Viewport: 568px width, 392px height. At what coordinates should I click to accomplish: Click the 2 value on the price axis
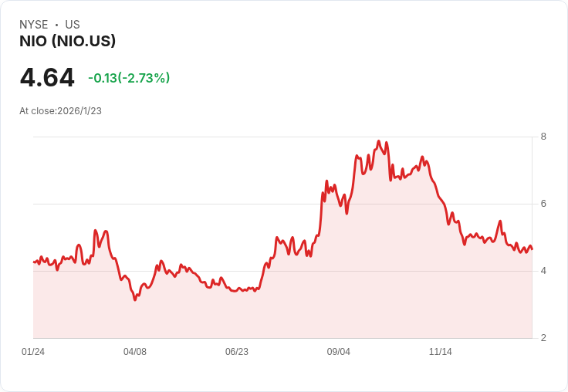pos(543,338)
